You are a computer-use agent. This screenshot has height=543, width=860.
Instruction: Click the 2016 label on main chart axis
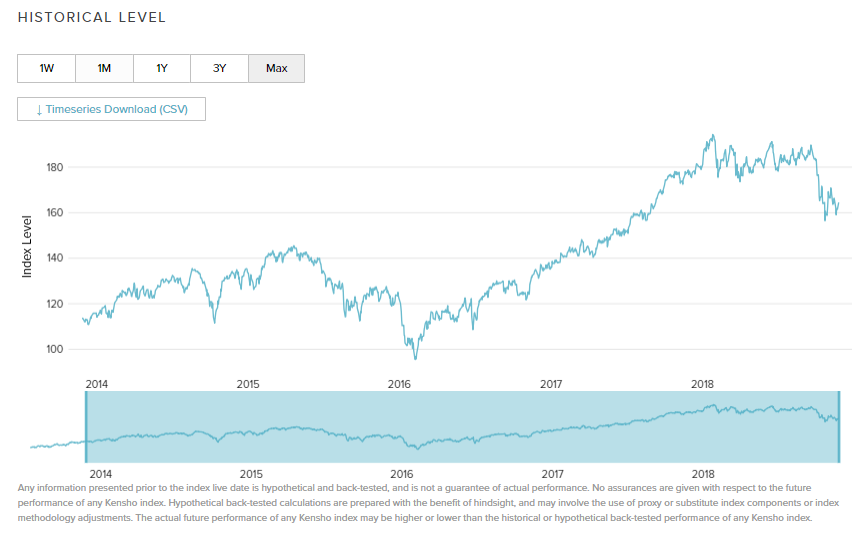399,384
